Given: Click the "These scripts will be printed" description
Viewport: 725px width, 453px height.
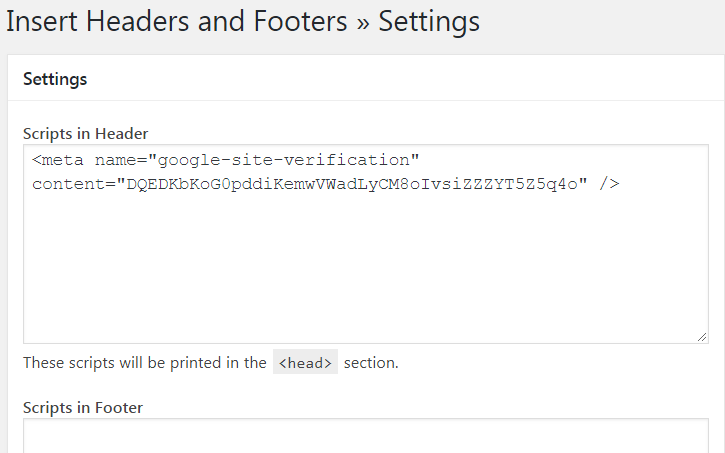Looking at the screenshot, I should click(145, 363).
